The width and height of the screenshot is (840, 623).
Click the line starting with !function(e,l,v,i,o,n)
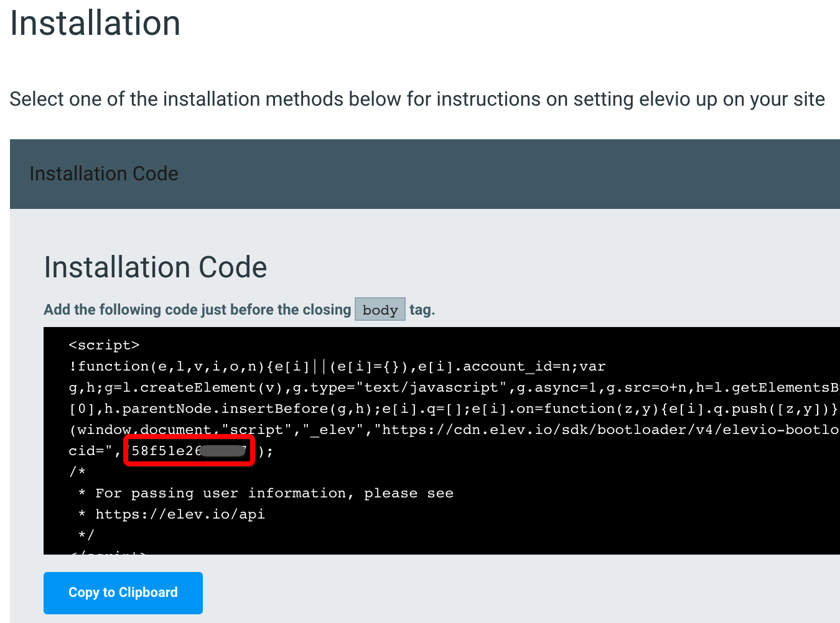(337, 366)
